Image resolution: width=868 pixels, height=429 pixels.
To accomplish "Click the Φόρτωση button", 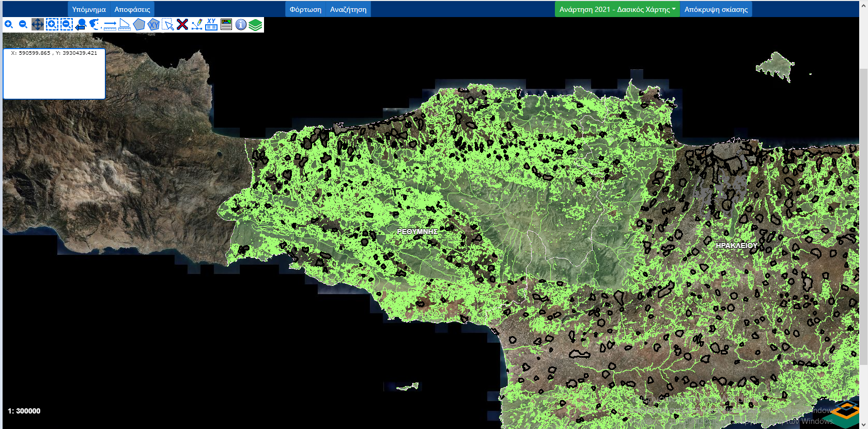I will [x=305, y=9].
